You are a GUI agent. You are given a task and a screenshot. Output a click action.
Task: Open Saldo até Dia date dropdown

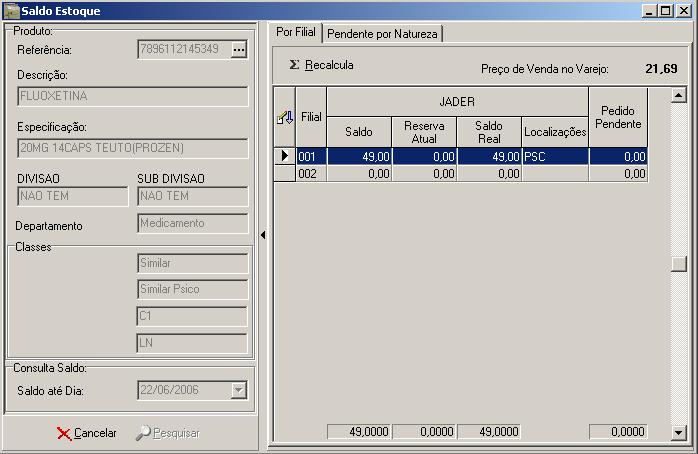click(x=239, y=390)
